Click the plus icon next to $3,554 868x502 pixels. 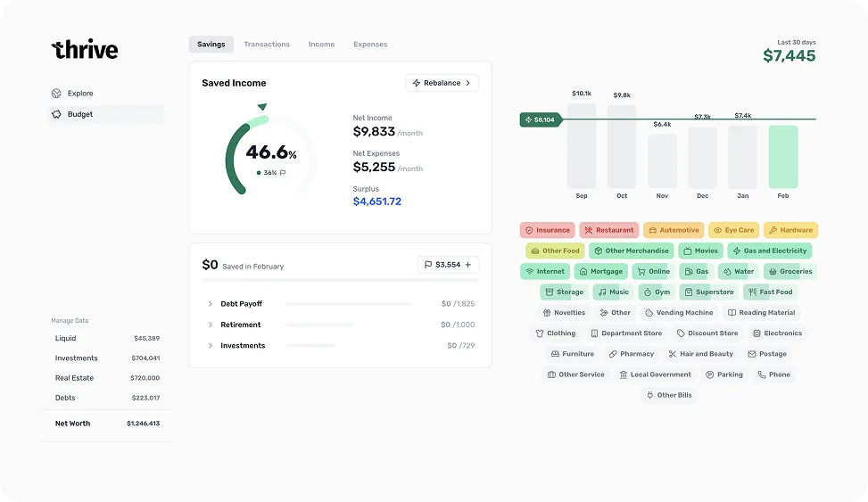(467, 265)
